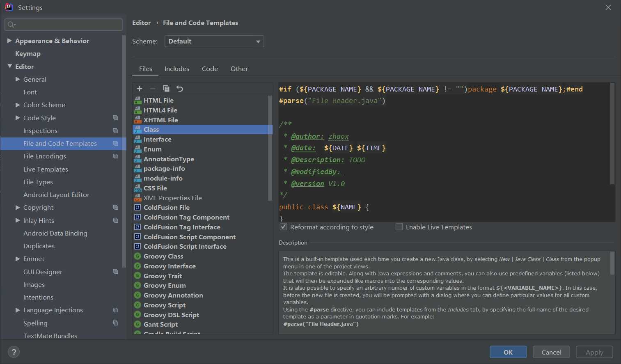This screenshot has height=364, width=621.
Task: Click the template code editor scrollbar
Action: (612, 133)
